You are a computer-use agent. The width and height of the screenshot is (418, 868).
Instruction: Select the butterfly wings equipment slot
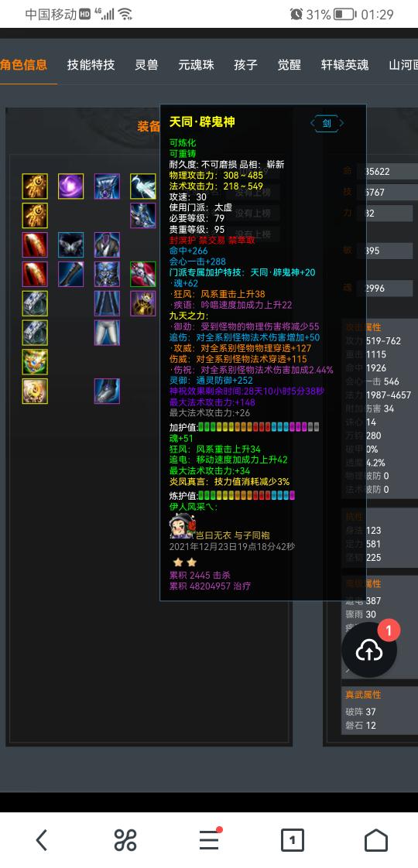pyautogui.click(x=71, y=244)
